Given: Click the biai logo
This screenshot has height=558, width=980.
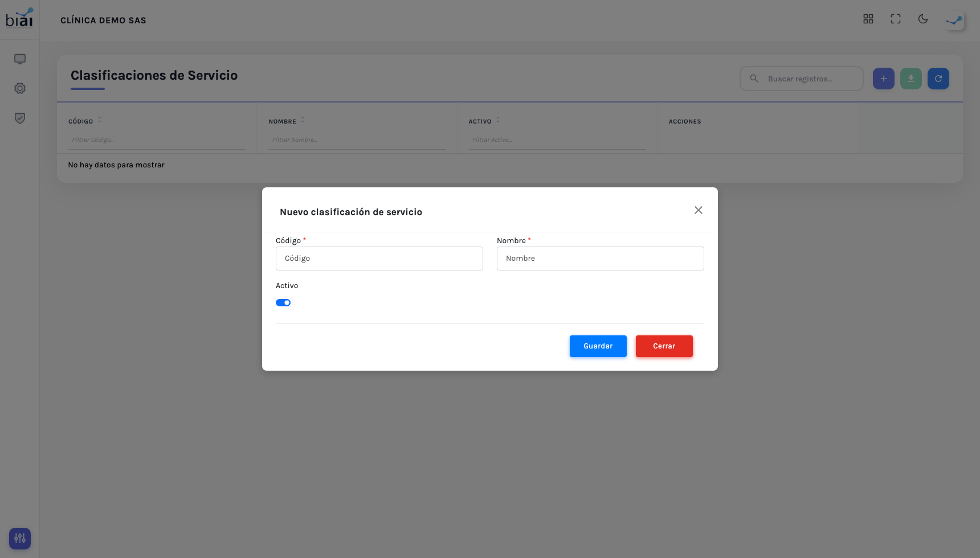Looking at the screenshot, I should pos(19,18).
